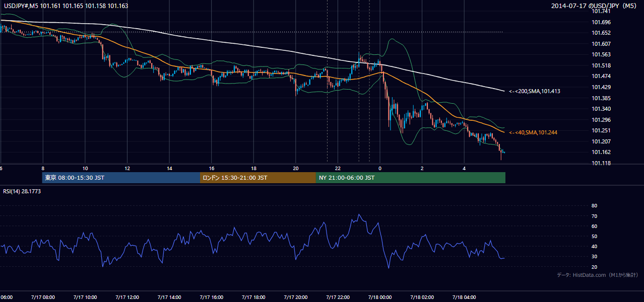Click hour tick 16 on price chart axis
The height and width of the screenshot is (302, 644).
point(212,169)
